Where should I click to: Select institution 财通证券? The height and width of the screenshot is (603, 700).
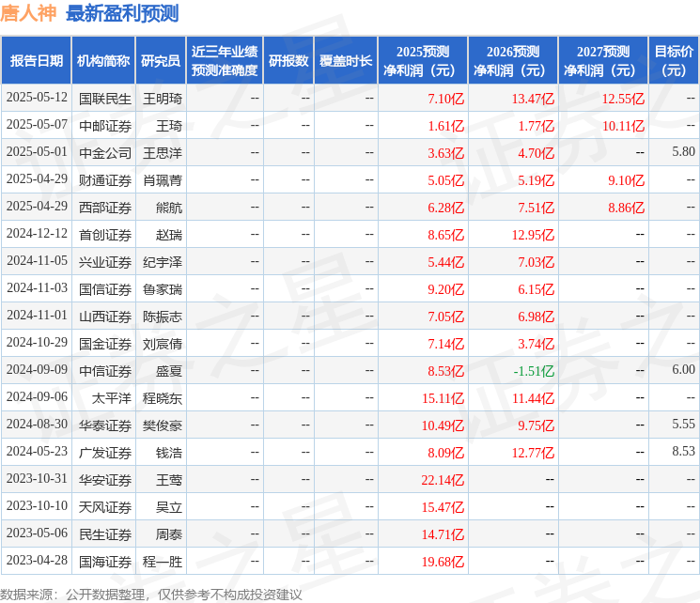(x=105, y=180)
